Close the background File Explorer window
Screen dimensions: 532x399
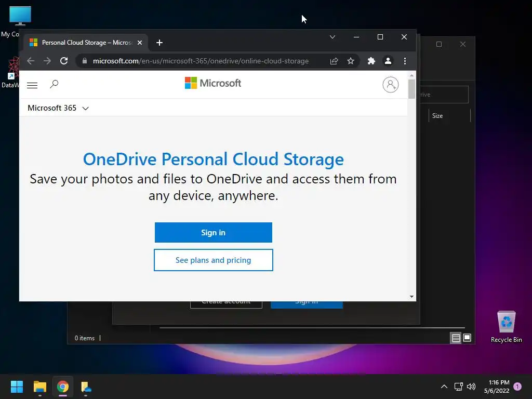(x=463, y=45)
